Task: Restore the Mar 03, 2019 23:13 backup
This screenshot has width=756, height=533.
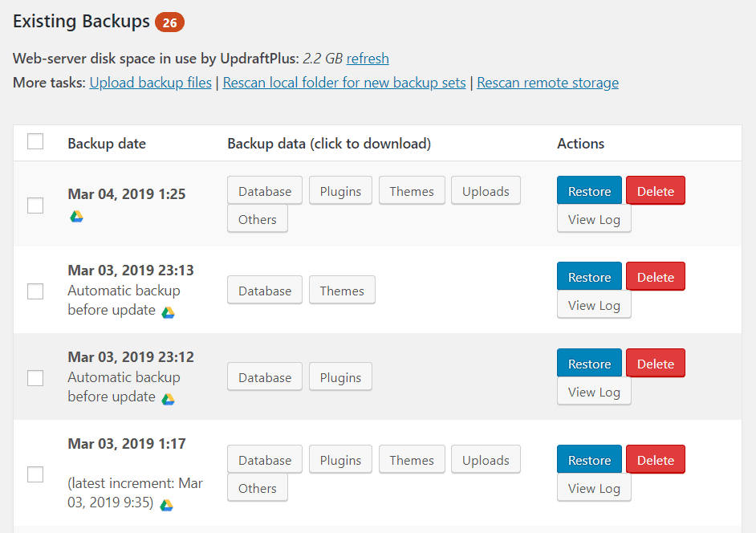Action: click(589, 277)
